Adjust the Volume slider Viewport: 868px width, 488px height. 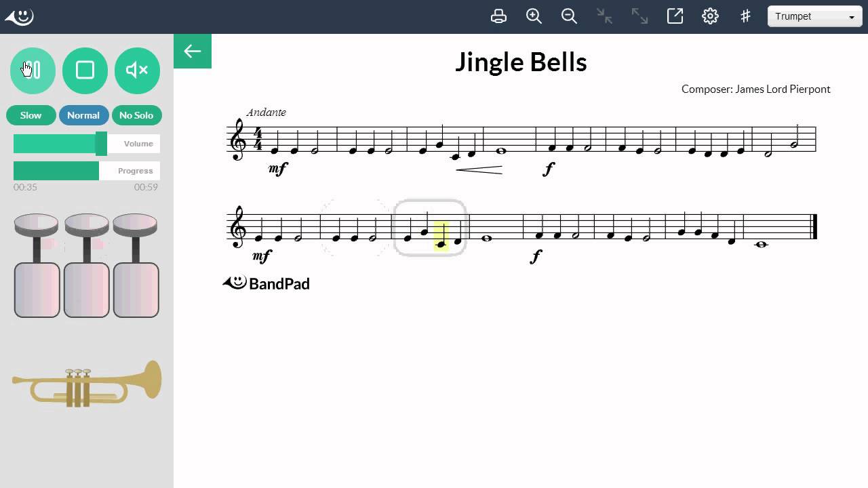pyautogui.click(x=87, y=144)
